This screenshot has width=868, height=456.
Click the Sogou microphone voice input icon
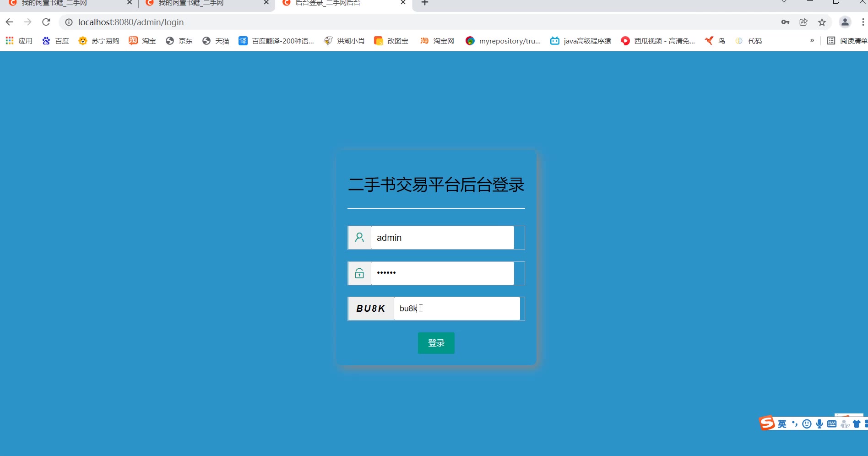819,424
